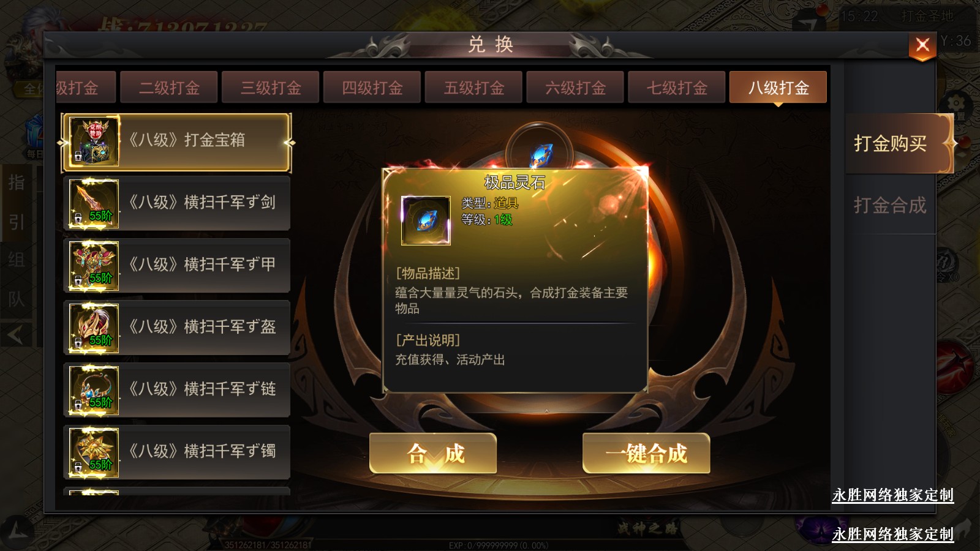The height and width of the screenshot is (551, 980).
Task: Select the 《八级》横扫千军ず链 list item
Action: tap(176, 390)
